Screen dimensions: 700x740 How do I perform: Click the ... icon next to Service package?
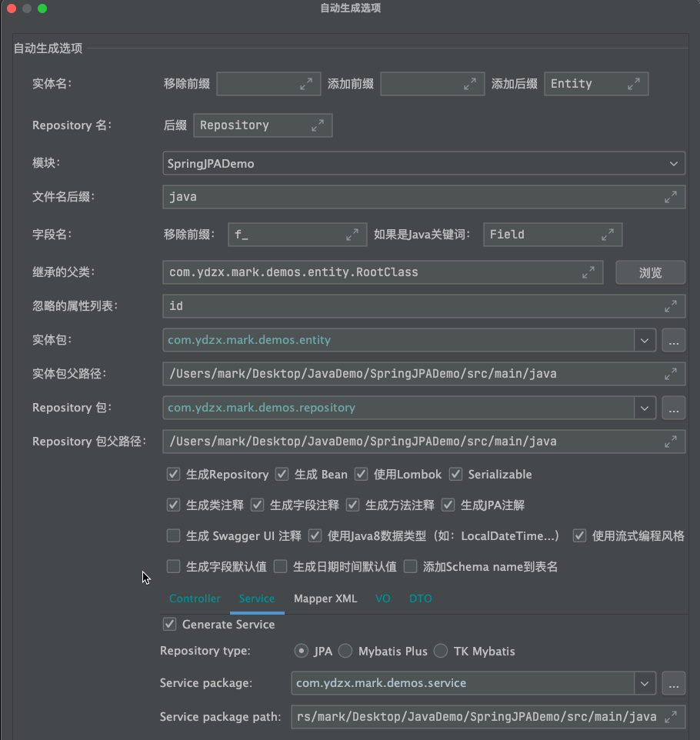673,683
